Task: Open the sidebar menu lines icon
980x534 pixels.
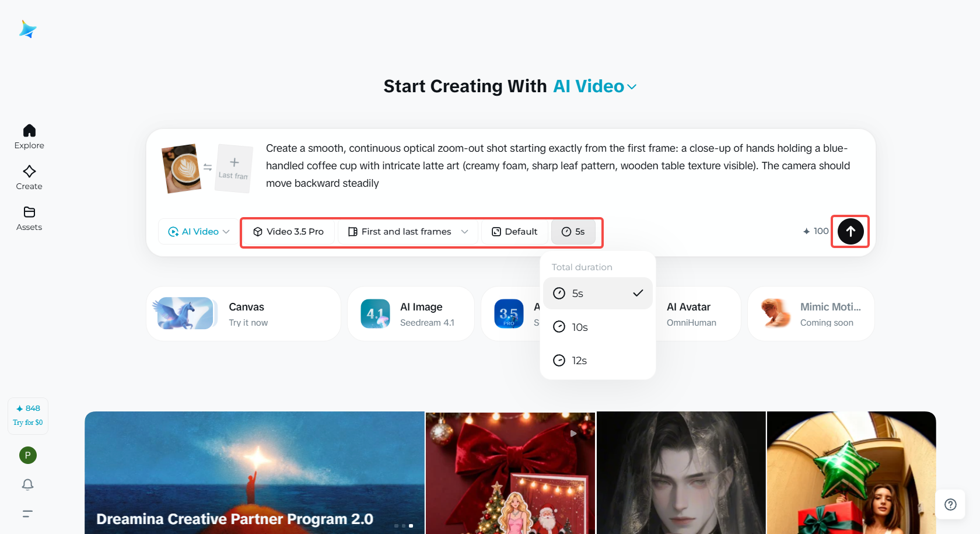Action: point(27,514)
